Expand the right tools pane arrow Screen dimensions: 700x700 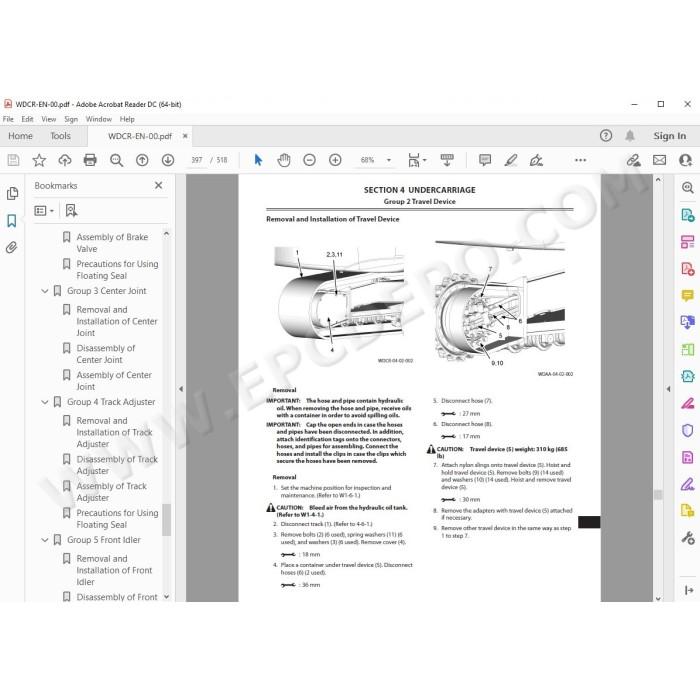point(668,389)
